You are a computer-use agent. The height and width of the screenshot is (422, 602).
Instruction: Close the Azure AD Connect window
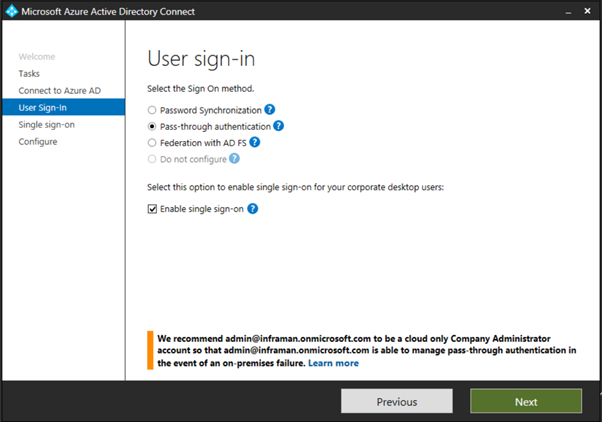(x=585, y=12)
